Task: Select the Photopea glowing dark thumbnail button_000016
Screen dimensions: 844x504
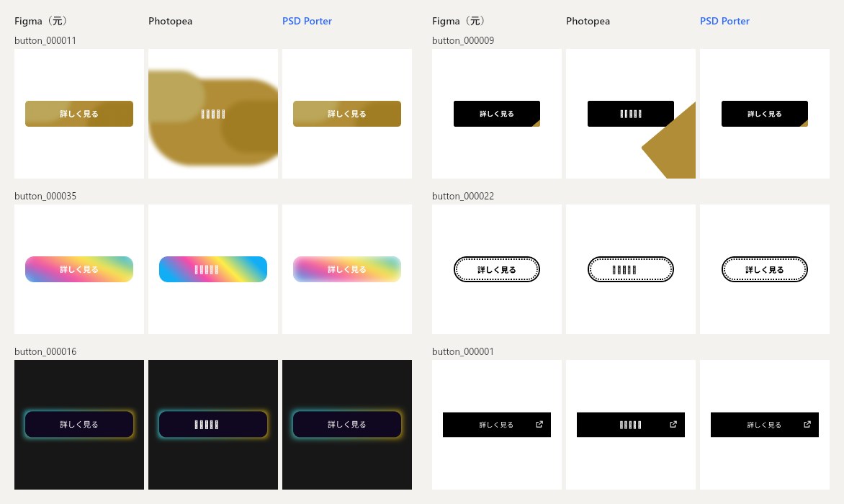Action: 213,424
